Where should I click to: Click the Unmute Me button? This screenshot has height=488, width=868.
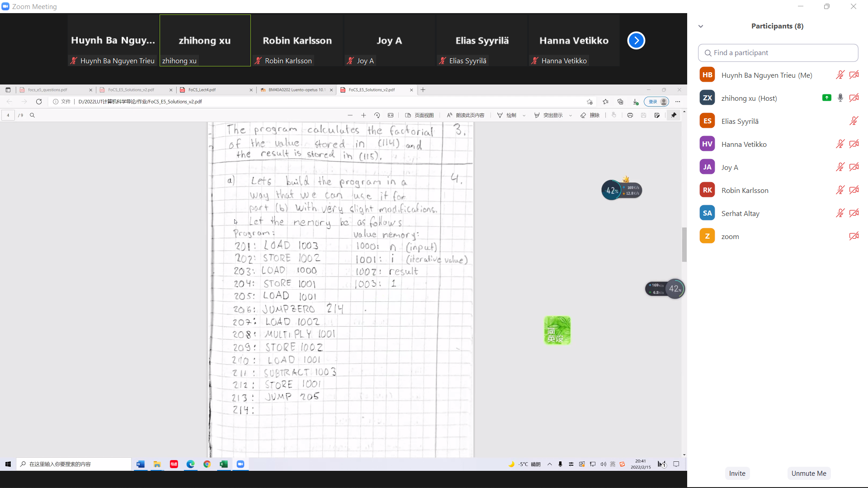808,473
